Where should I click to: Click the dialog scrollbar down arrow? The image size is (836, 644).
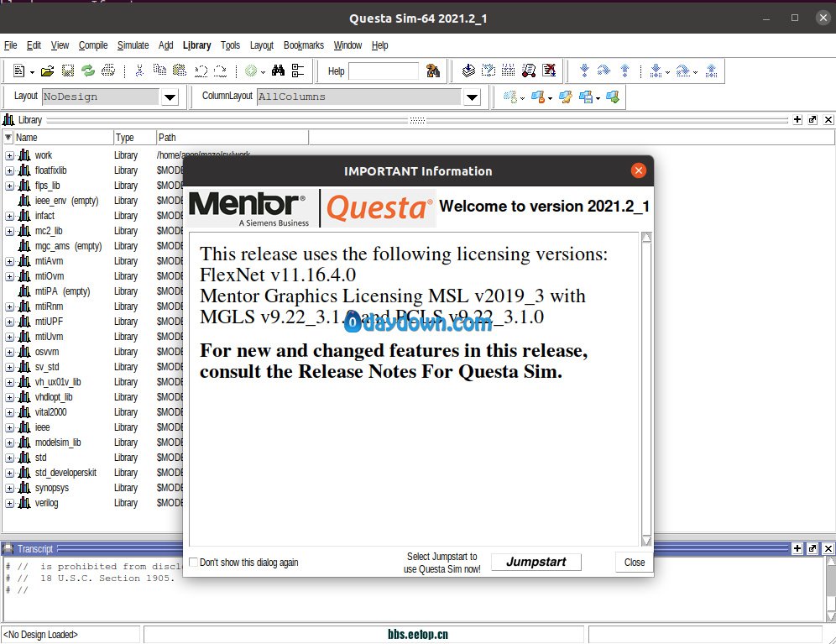click(647, 541)
